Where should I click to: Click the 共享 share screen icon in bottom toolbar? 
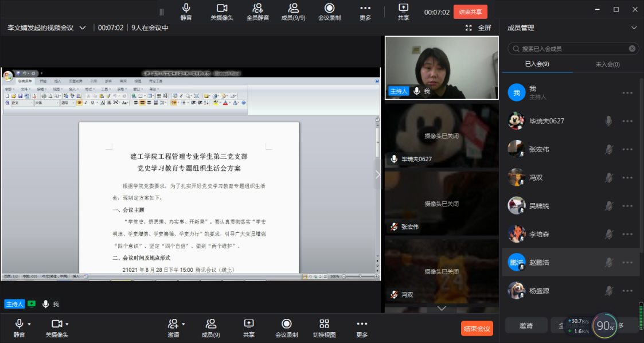click(x=248, y=324)
